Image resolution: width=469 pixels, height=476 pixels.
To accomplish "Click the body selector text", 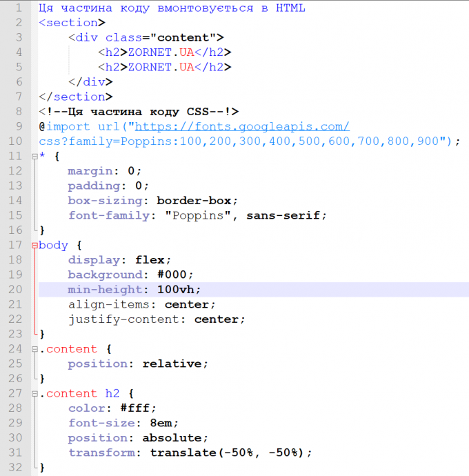I will (x=53, y=246).
